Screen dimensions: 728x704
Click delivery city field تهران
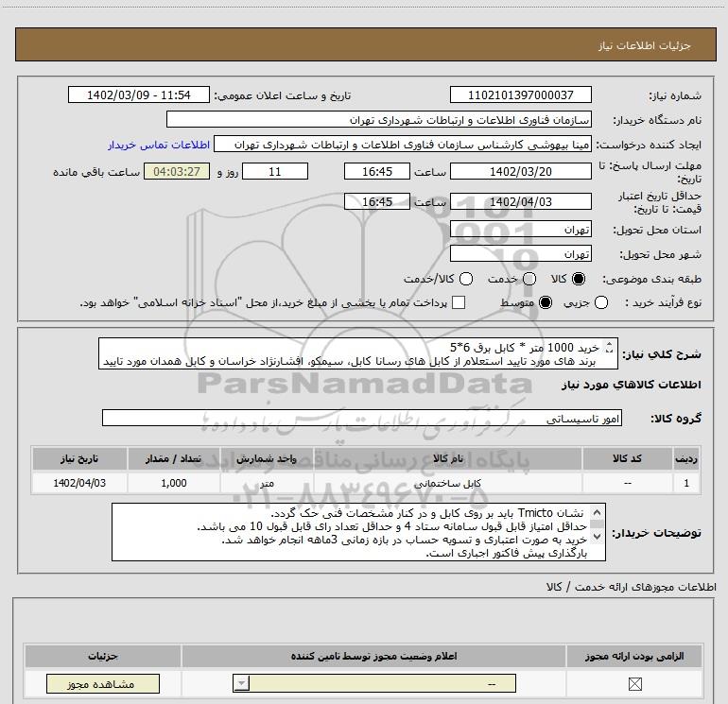[520, 254]
